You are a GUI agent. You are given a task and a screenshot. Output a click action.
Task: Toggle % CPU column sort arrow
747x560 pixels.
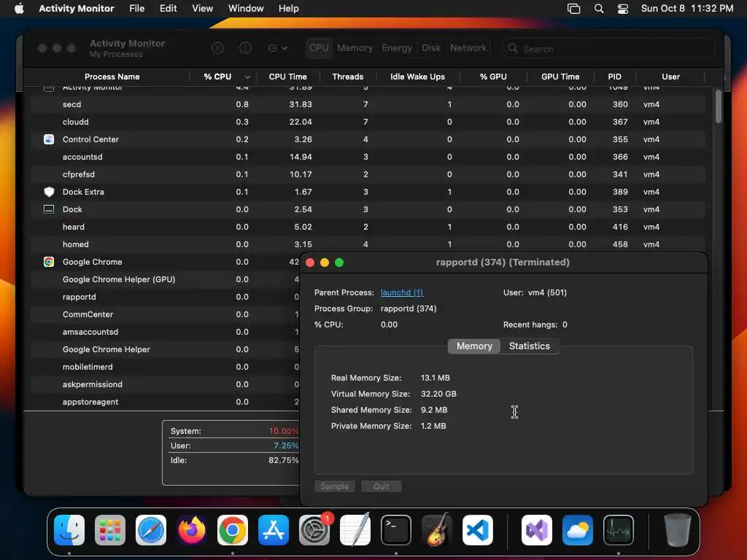[247, 77]
